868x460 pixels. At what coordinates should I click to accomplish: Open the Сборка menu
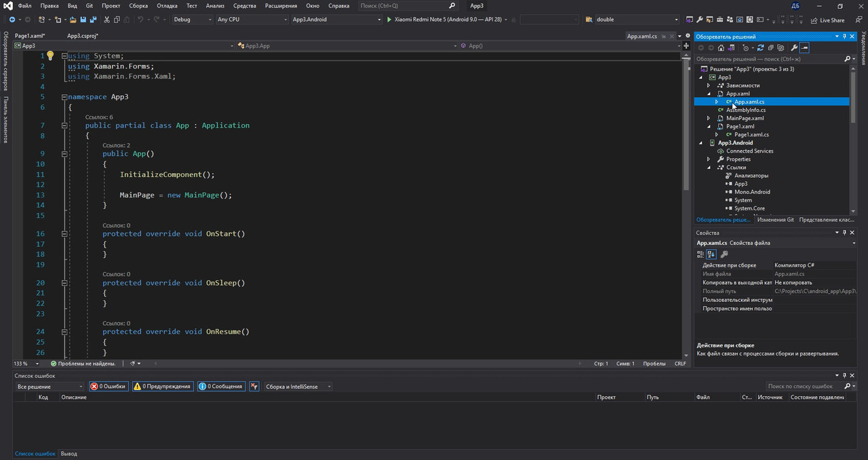(x=138, y=5)
